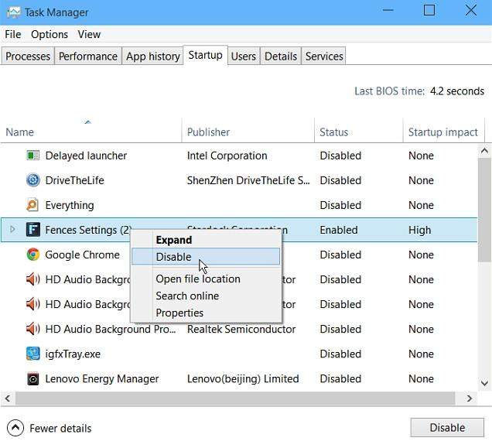492x448 pixels.
Task: Open the View menu
Action: coord(89,34)
